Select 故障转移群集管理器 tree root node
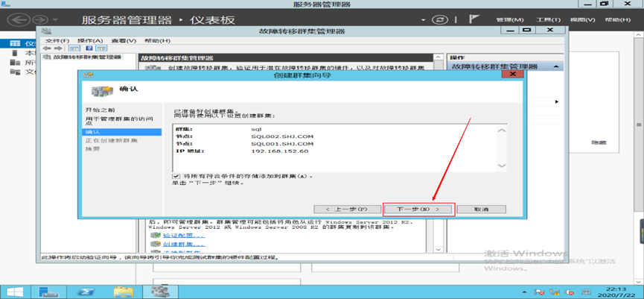Screen dimensions: 644x299 87,57
